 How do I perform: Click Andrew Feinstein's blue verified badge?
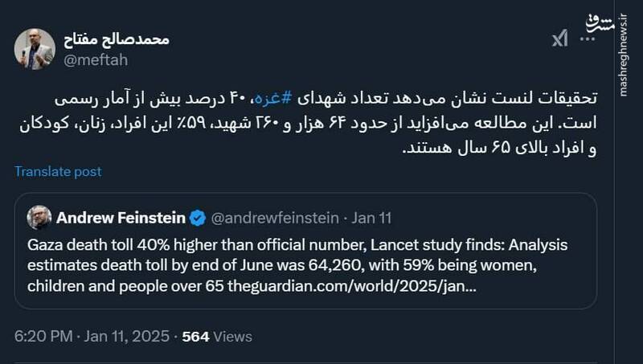coord(198,217)
